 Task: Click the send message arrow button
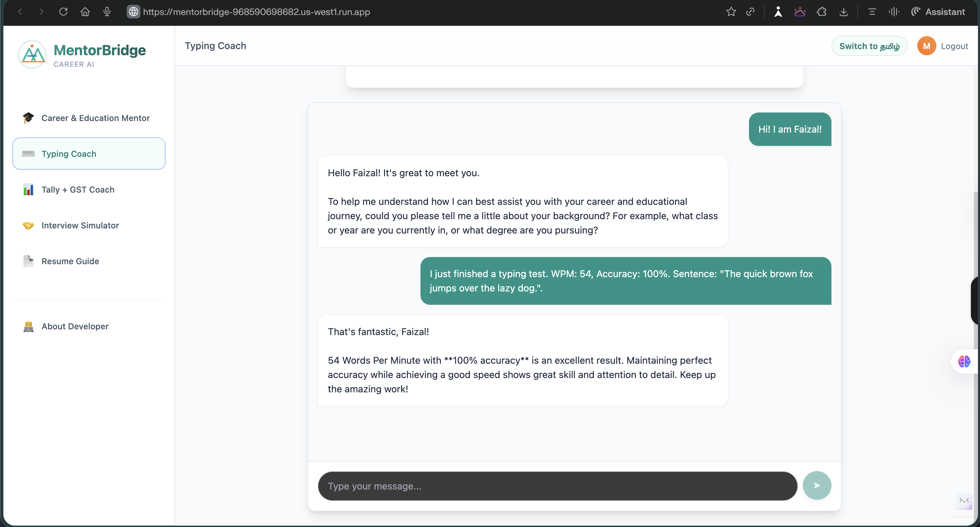tap(816, 485)
